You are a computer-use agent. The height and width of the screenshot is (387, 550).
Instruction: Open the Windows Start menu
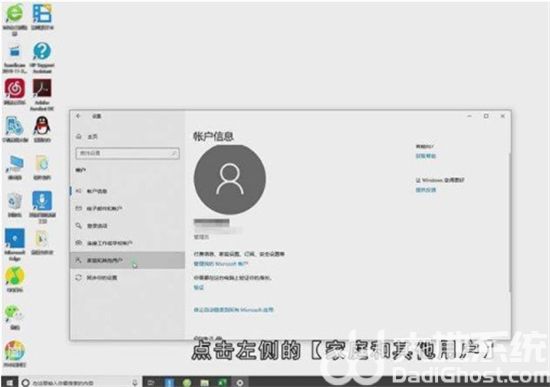tap(9, 382)
